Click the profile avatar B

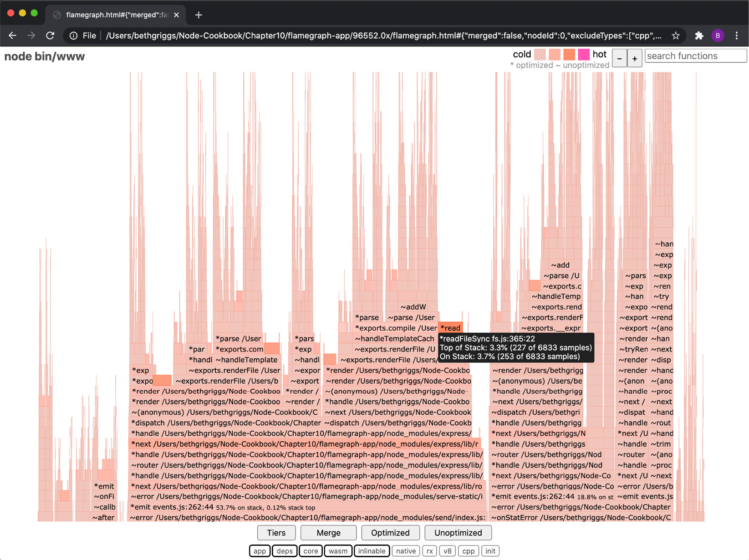point(718,35)
